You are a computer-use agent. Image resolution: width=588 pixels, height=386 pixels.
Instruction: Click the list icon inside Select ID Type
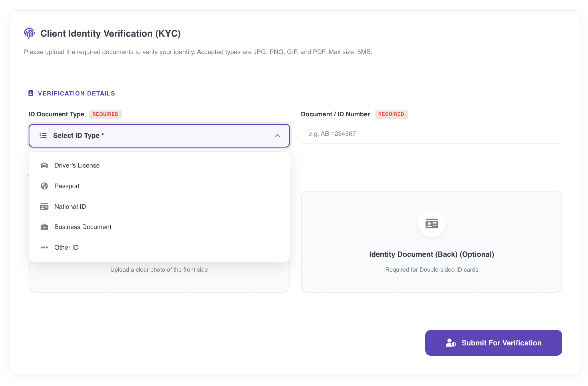coord(43,136)
